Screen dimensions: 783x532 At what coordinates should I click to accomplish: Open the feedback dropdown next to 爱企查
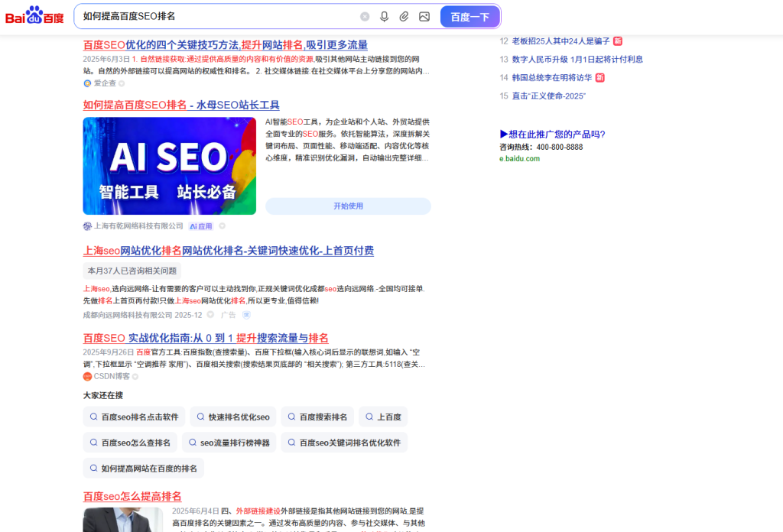tap(122, 83)
